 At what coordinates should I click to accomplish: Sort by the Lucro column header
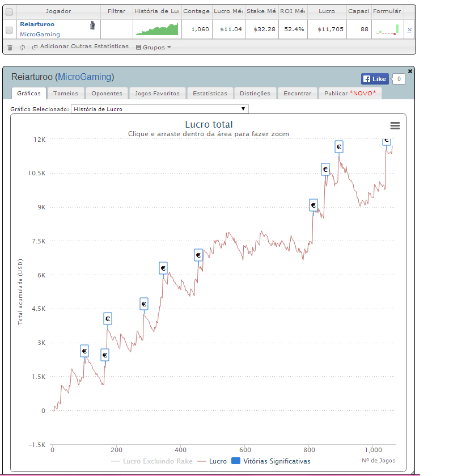point(327,11)
